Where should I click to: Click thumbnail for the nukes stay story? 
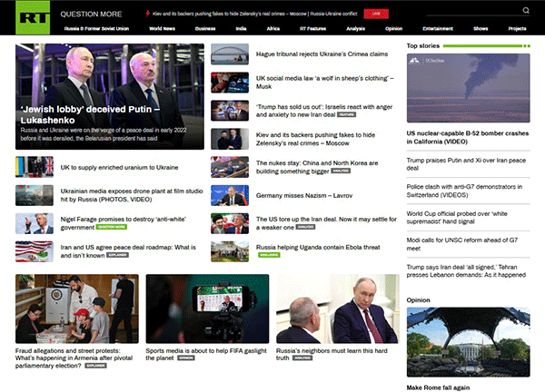pyautogui.click(x=230, y=167)
